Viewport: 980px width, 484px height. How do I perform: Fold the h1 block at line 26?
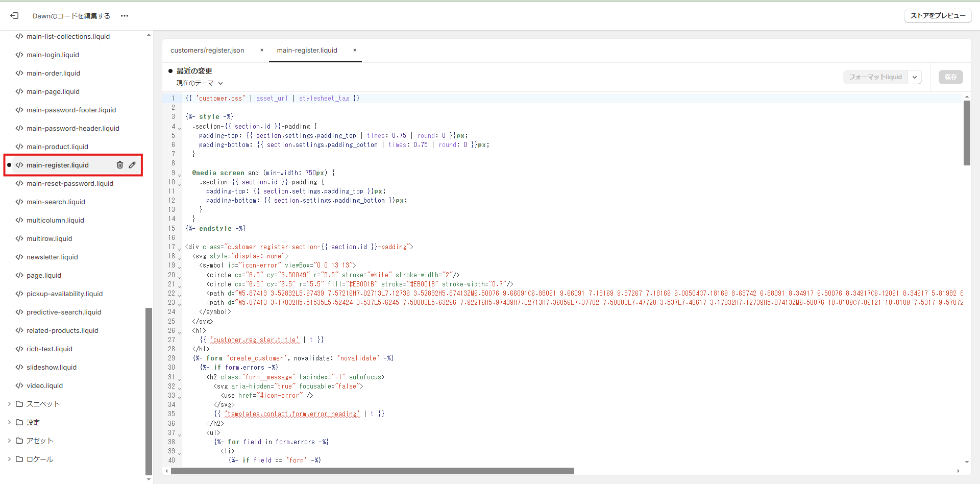(x=179, y=332)
